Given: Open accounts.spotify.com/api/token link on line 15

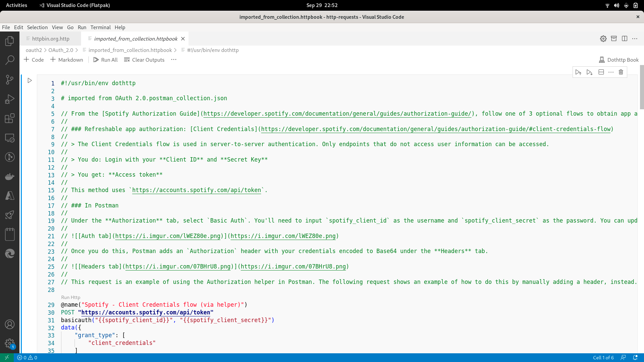Looking at the screenshot, I should tap(197, 190).
